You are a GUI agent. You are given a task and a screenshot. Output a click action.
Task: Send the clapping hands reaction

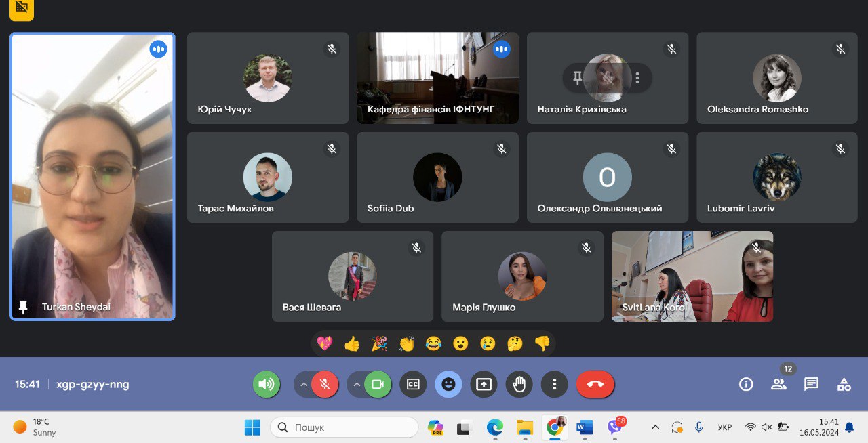406,343
